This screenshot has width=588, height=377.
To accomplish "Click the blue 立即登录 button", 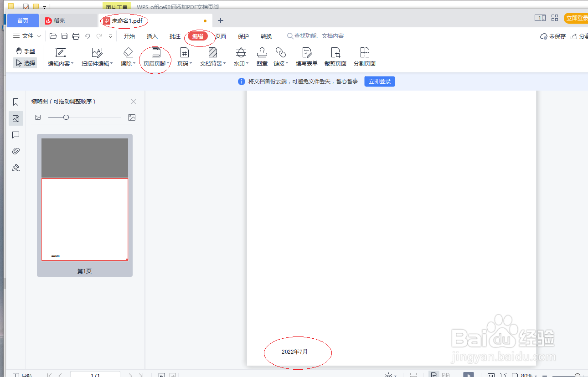I will [380, 82].
